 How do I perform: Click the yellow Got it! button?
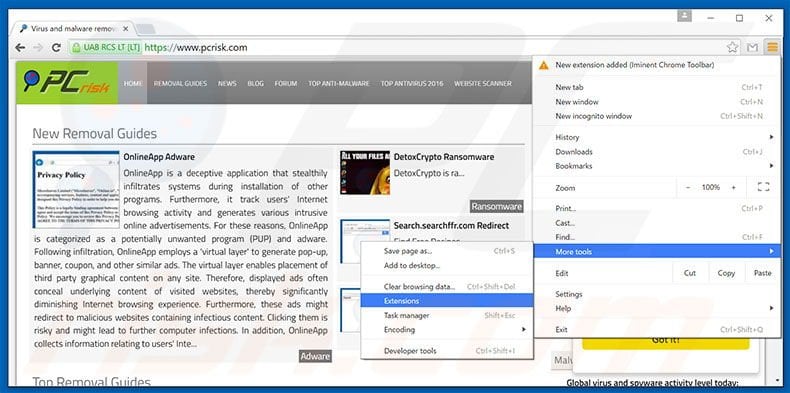(666, 342)
